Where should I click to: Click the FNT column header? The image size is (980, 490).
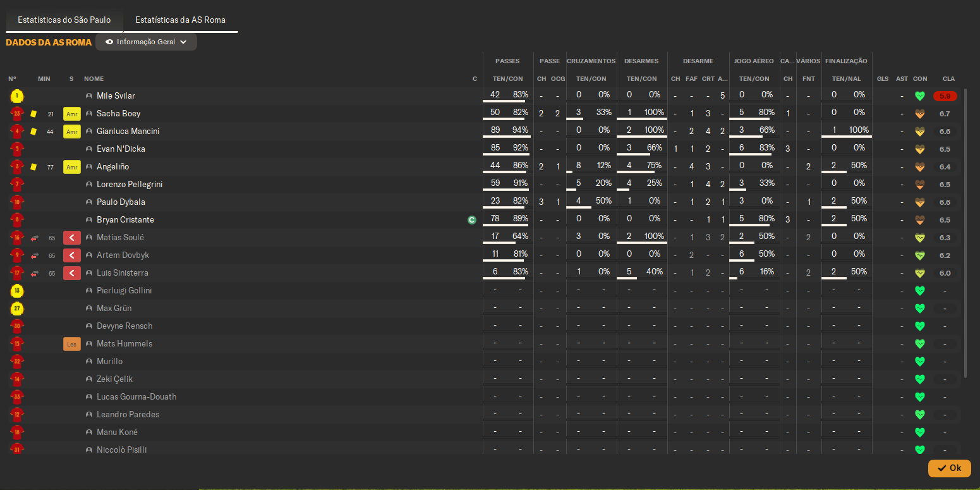tap(809, 79)
